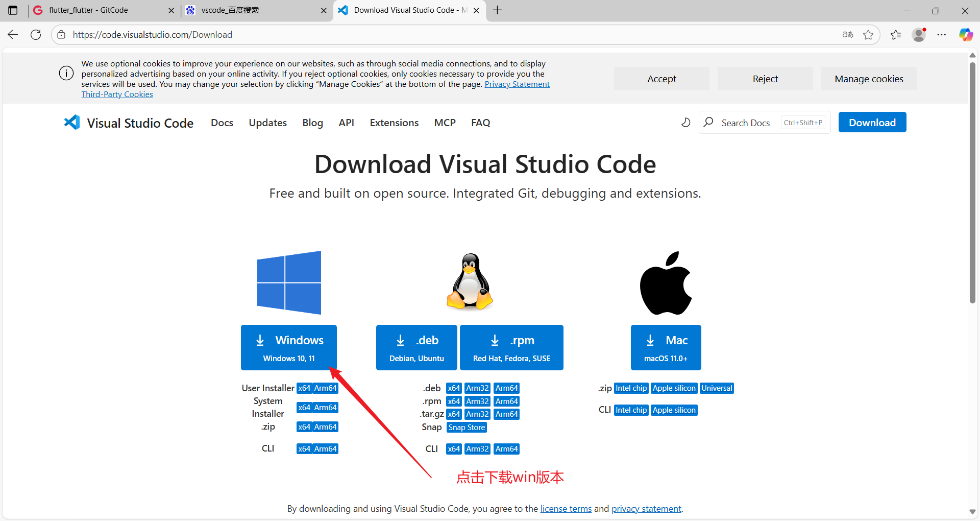Viewport: 980px width, 521px height.
Task: Download the .rpm Red Hat package
Action: [x=511, y=347]
